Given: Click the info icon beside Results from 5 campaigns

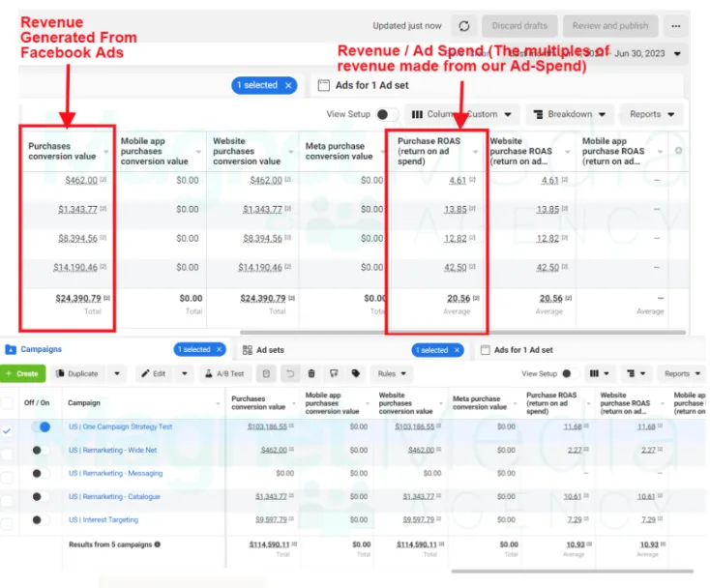Looking at the screenshot, I should [157, 544].
